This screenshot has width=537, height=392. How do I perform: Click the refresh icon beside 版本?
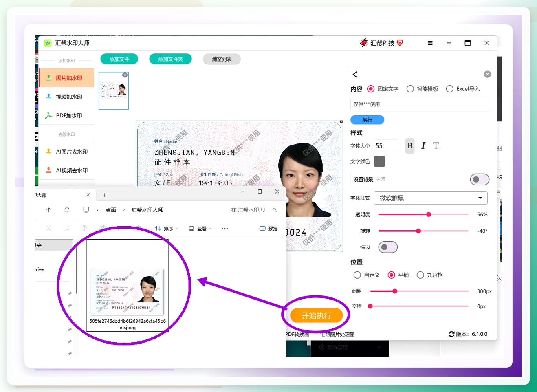[451, 334]
